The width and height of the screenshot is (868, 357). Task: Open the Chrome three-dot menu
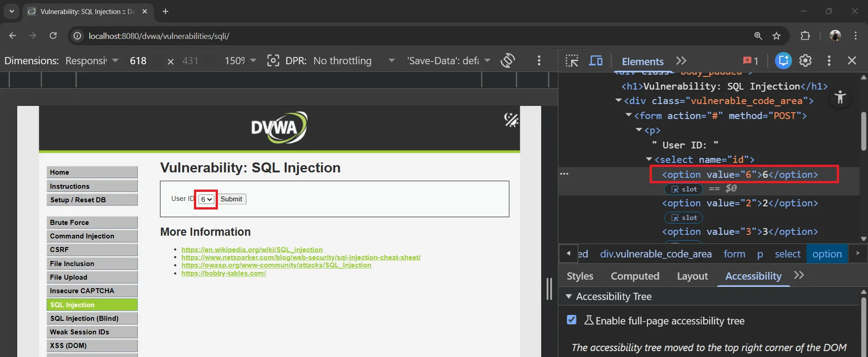click(x=855, y=36)
